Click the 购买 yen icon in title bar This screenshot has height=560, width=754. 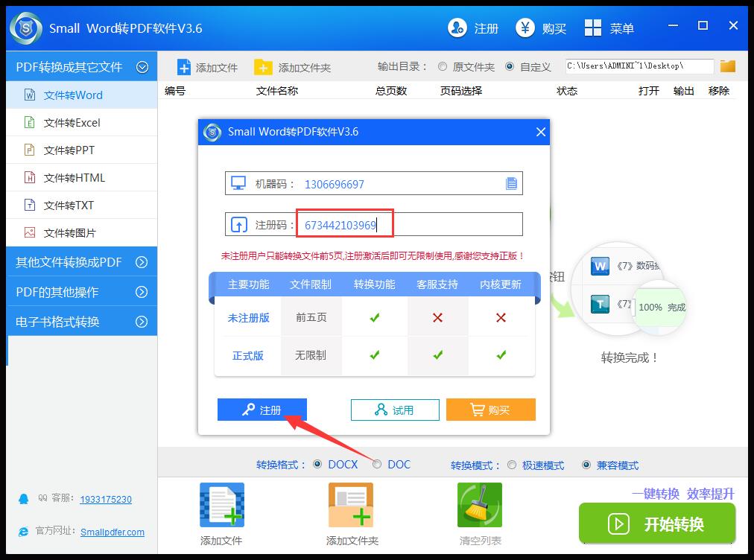coord(526,28)
